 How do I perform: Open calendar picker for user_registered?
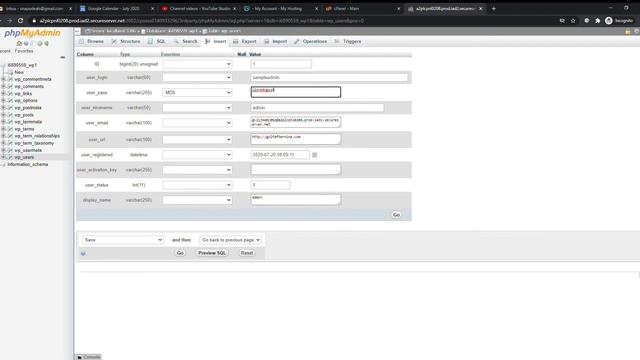pos(314,155)
